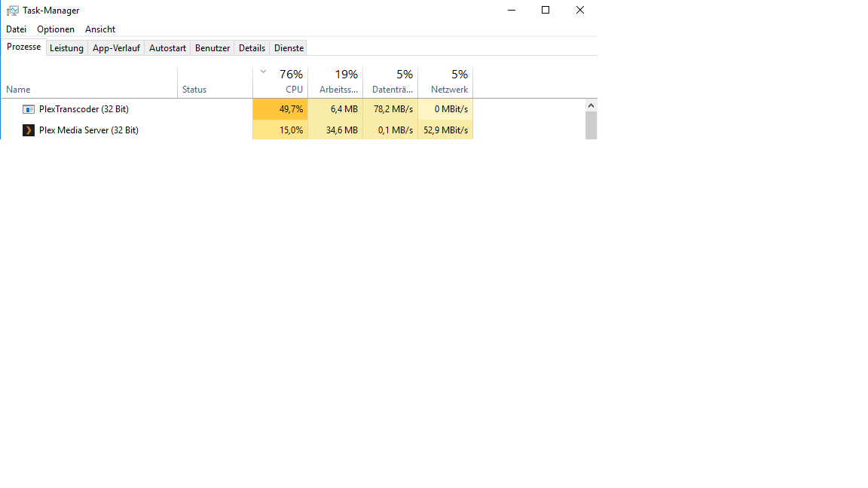The image size is (868, 488).
Task: Select the PlexTranscoder (32 Bit) row
Action: point(237,109)
